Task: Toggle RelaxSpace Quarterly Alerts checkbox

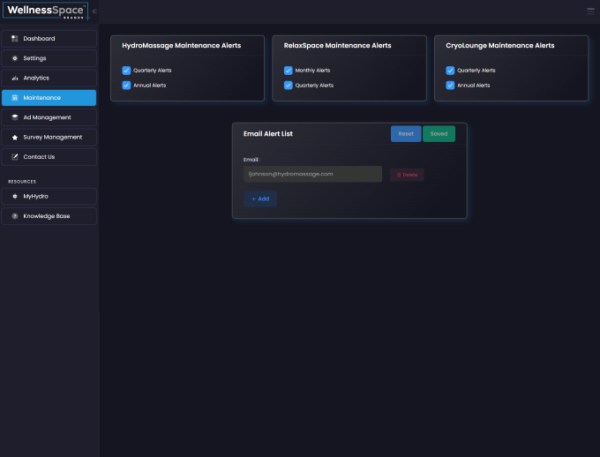Action: 288,85
